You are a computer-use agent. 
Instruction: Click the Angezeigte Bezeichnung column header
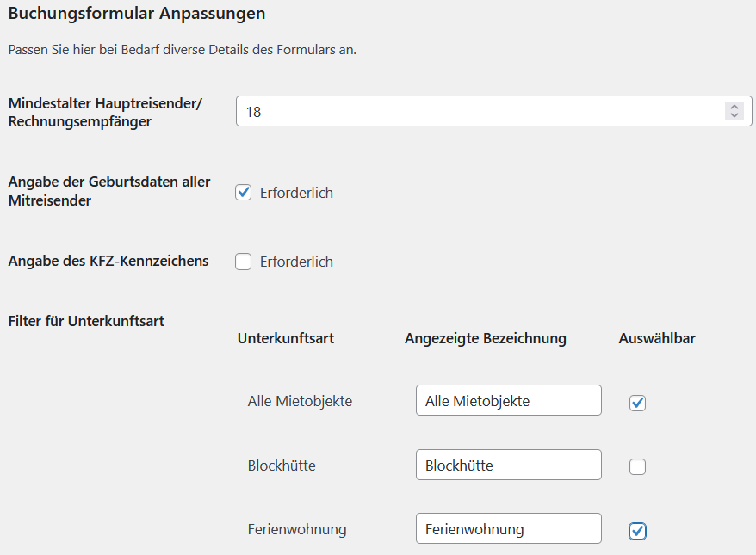[x=486, y=338]
